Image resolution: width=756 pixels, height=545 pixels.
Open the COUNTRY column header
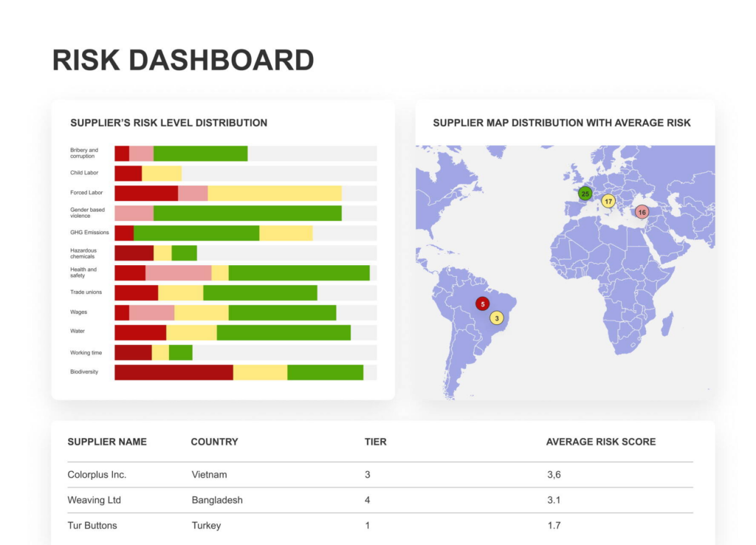214,442
